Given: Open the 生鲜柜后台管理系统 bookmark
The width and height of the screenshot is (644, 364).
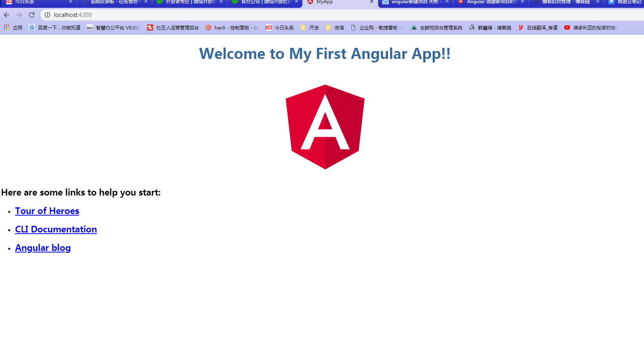Looking at the screenshot, I should [437, 27].
